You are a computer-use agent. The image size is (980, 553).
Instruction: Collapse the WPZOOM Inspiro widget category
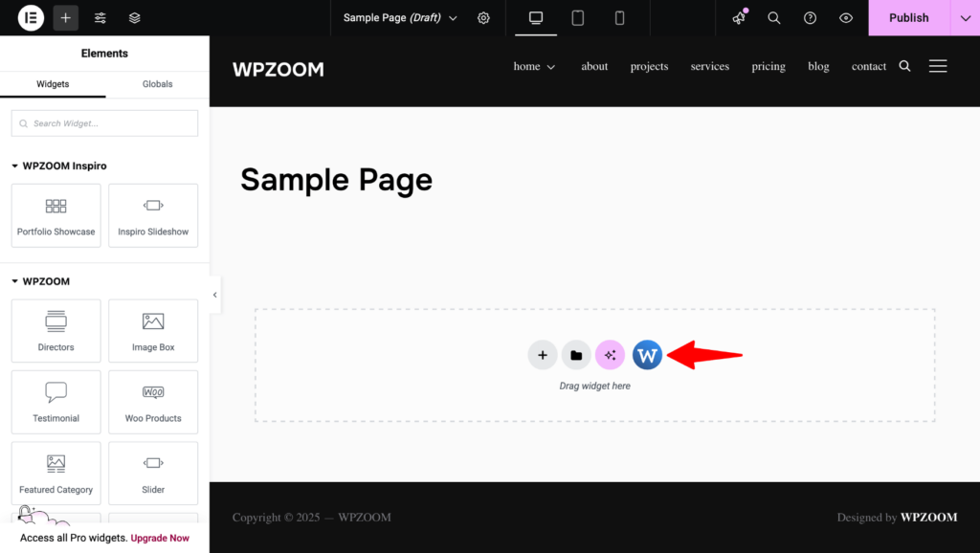[x=15, y=166]
